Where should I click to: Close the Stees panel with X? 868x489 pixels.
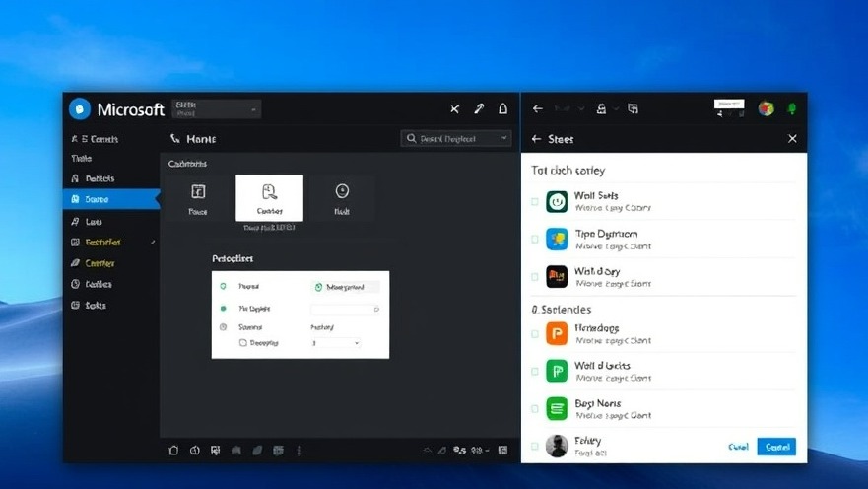click(792, 138)
